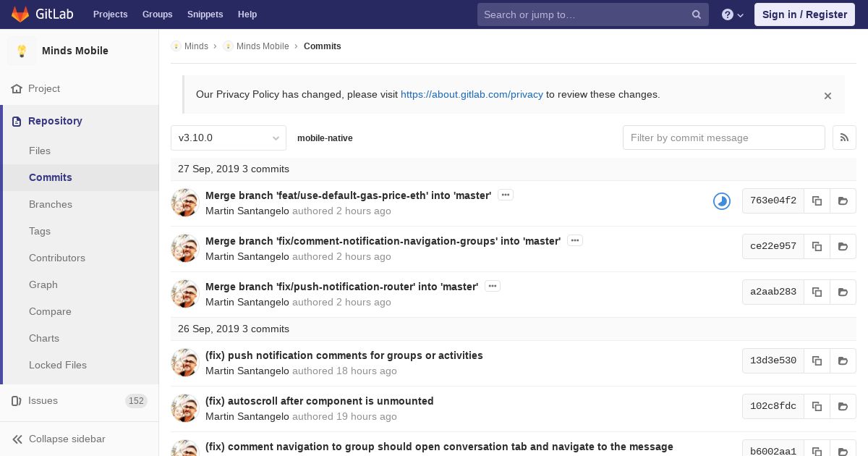868x456 pixels.
Task: Browse files for commit 763e04f2
Action: tap(843, 200)
